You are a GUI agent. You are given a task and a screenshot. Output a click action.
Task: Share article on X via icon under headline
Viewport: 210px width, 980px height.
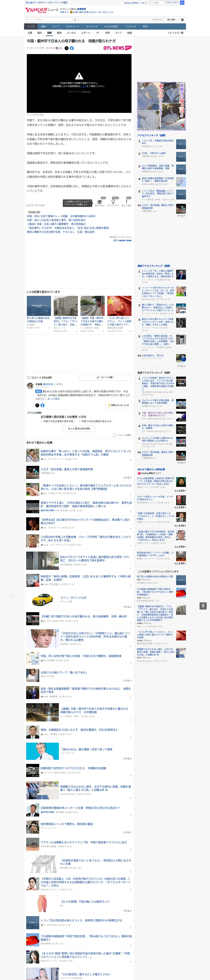66,48
